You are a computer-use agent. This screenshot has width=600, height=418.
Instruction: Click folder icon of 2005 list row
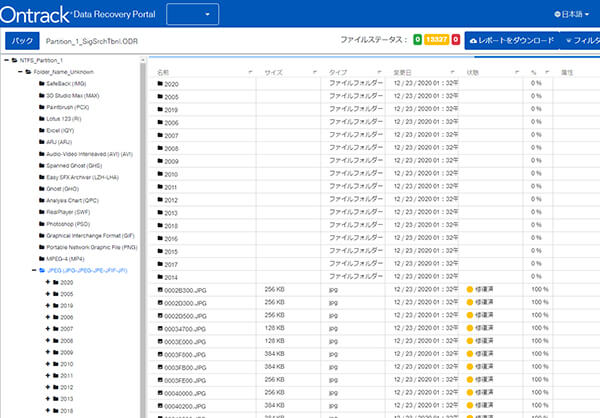click(x=160, y=96)
